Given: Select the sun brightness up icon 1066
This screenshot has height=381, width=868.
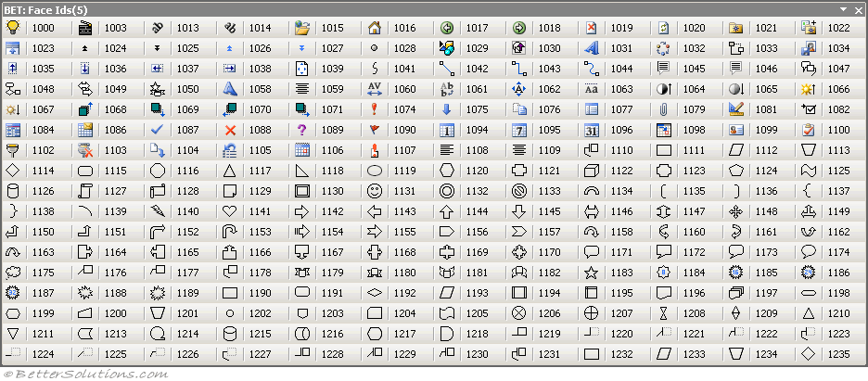Looking at the screenshot, I should click(x=809, y=88).
